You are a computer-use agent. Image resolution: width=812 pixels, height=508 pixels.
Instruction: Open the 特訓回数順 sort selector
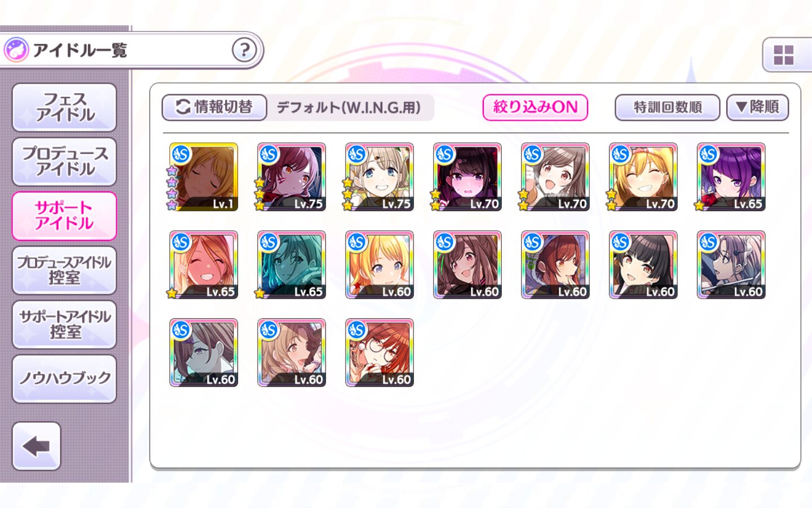[667, 107]
